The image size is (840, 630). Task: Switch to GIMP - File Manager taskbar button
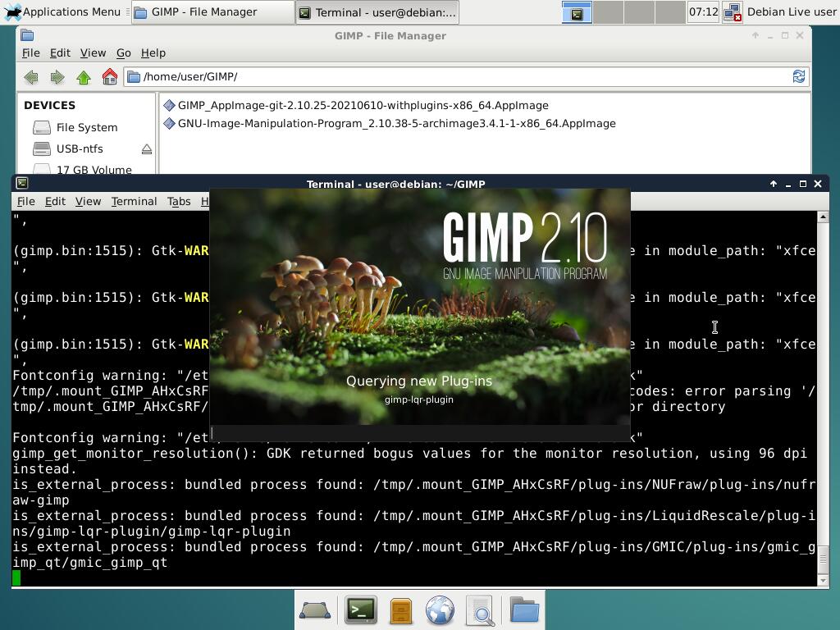(x=213, y=12)
